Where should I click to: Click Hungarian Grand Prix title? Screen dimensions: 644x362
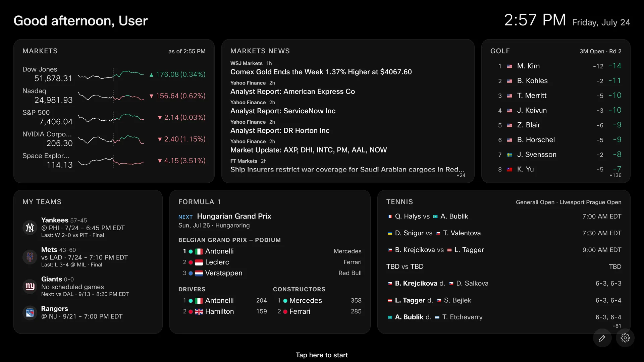(234, 216)
